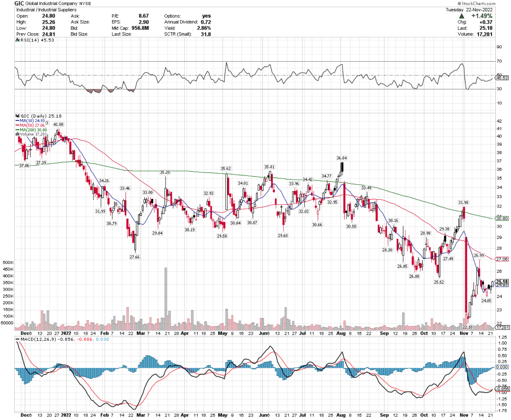Select the MA(50) 27.06 legend entry
This screenshot has width=511, height=420.
tap(30, 125)
